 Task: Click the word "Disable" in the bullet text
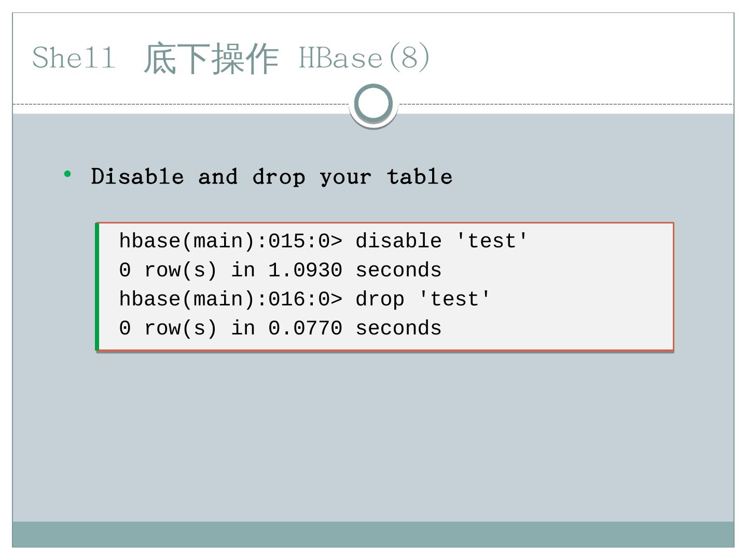(137, 177)
